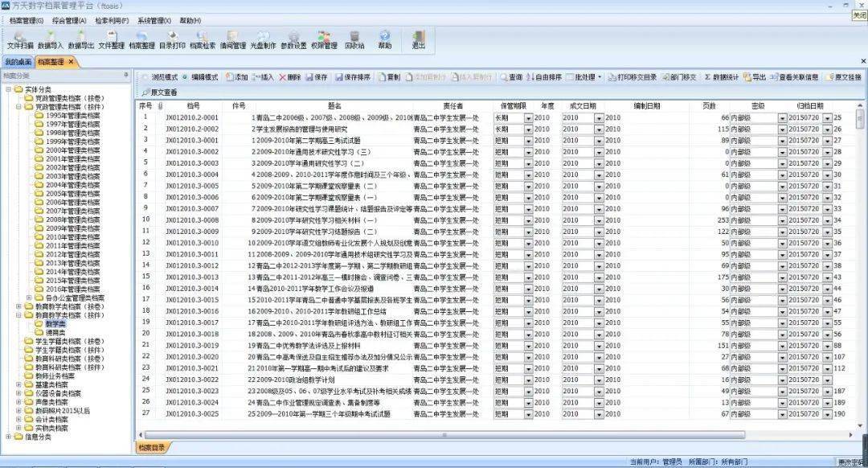Collapse the 党政管理类档案（按件） tree node
868x468 pixels.
click(18, 107)
